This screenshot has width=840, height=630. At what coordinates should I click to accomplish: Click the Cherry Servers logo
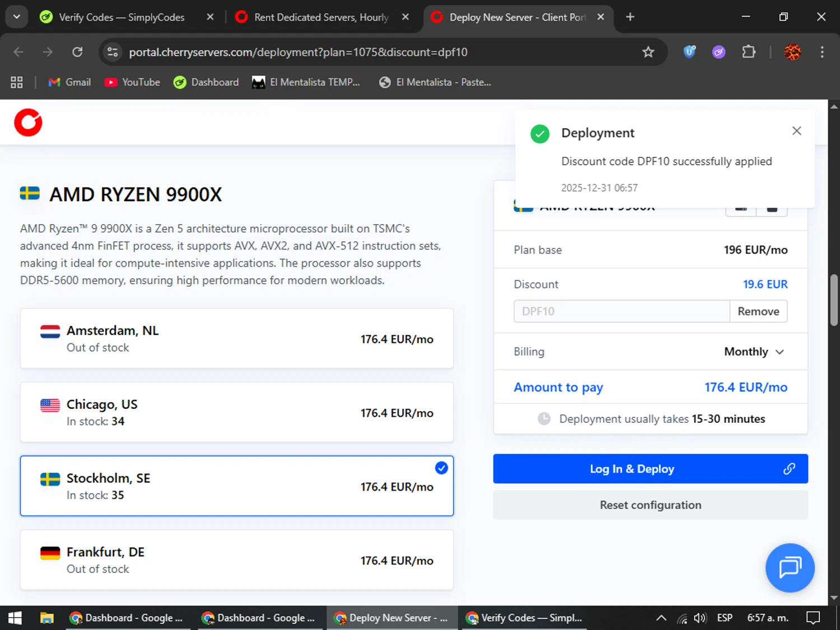click(28, 123)
